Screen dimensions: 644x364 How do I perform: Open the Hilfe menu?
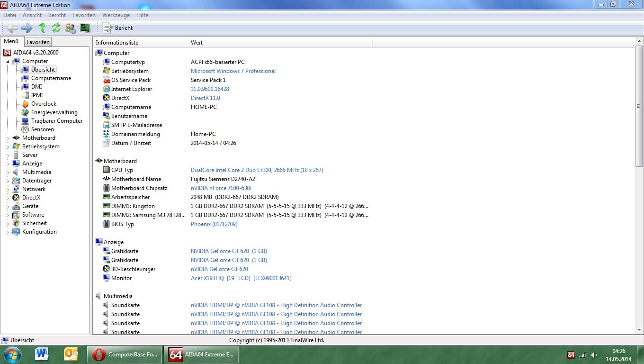142,15
